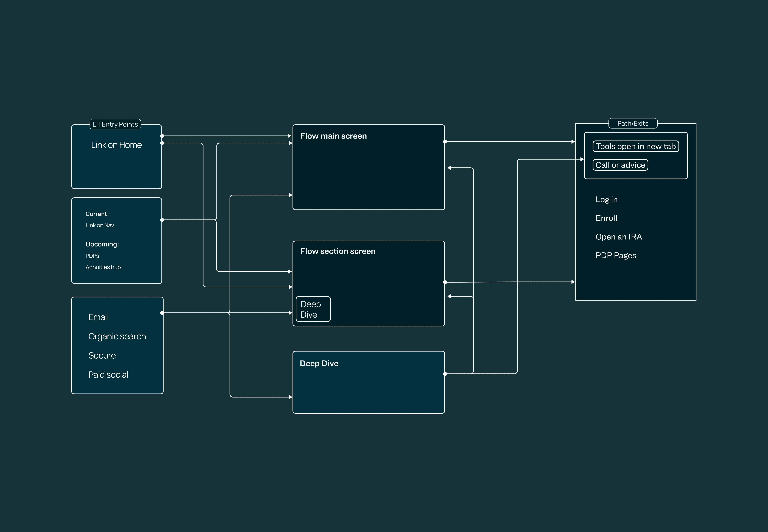Click the large Deep Dive box heading
This screenshot has height=532, width=768.
click(x=319, y=363)
